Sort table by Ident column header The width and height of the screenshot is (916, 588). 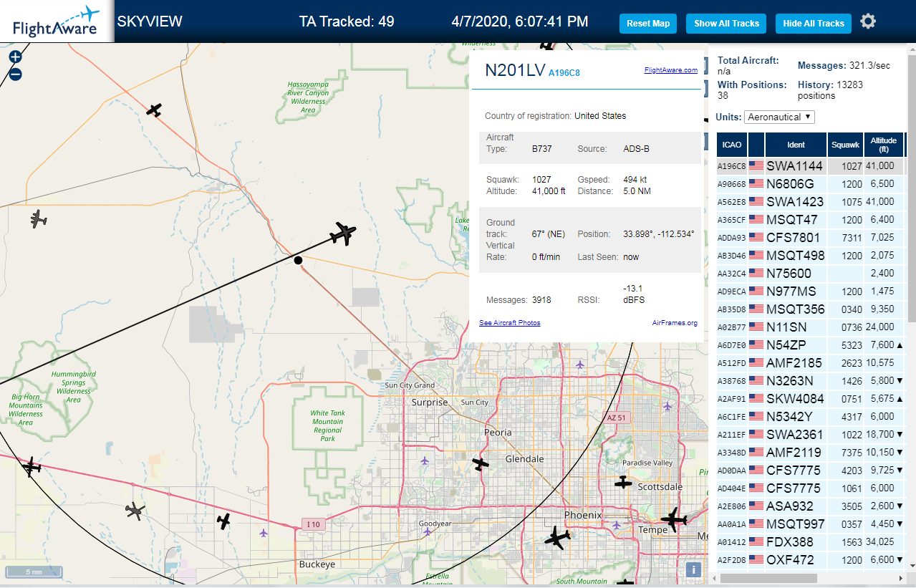(x=796, y=145)
